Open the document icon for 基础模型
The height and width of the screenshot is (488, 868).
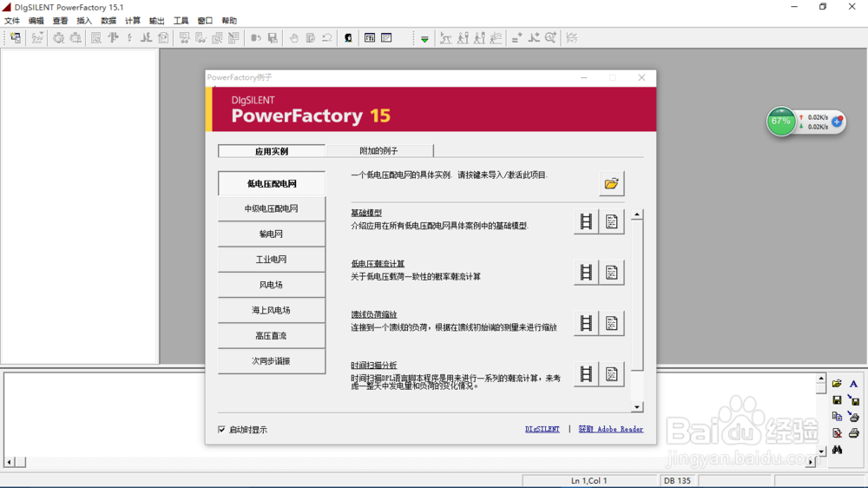tap(611, 221)
